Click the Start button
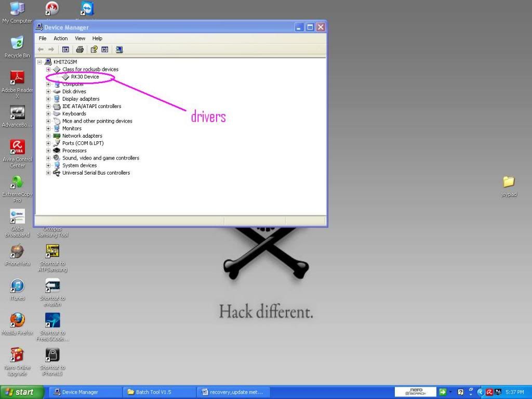 click(22, 392)
